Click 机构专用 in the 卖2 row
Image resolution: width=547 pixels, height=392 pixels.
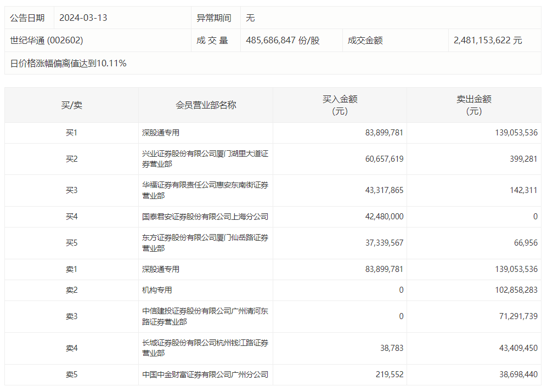click(x=157, y=290)
